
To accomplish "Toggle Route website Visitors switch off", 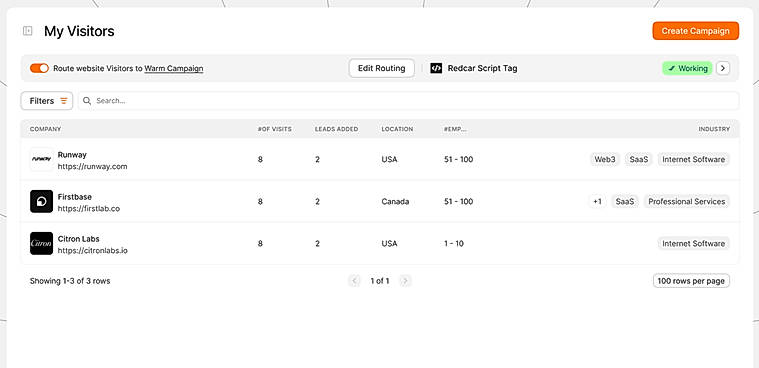I will [39, 68].
